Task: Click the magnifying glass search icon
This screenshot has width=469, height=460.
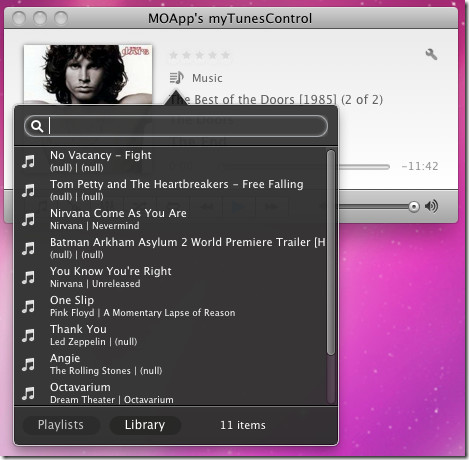Action: click(37, 126)
